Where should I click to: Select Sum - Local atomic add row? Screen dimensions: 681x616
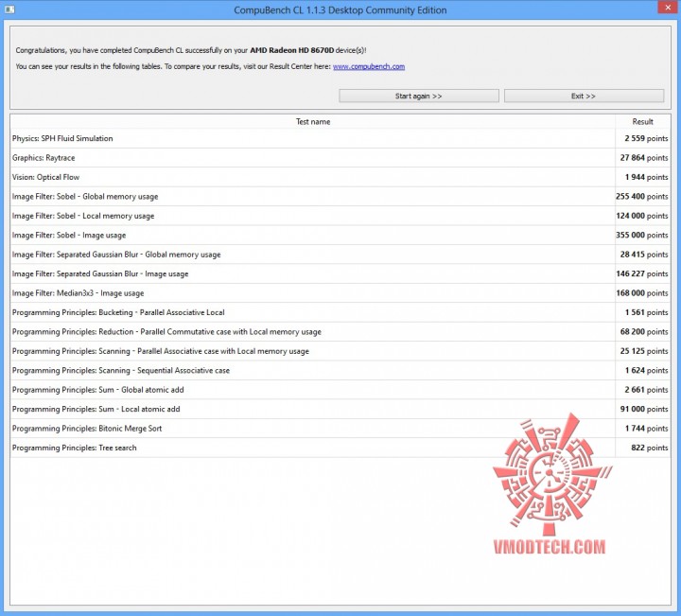[340, 409]
